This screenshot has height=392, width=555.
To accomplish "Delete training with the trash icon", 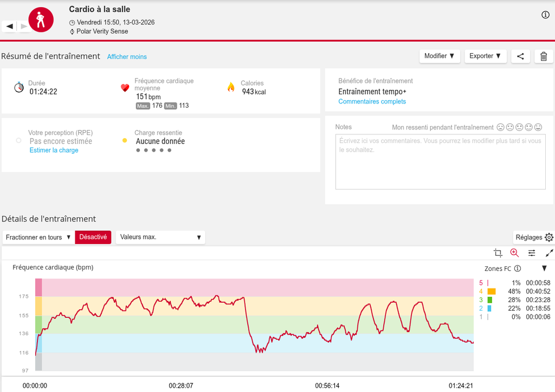I will [x=544, y=56].
